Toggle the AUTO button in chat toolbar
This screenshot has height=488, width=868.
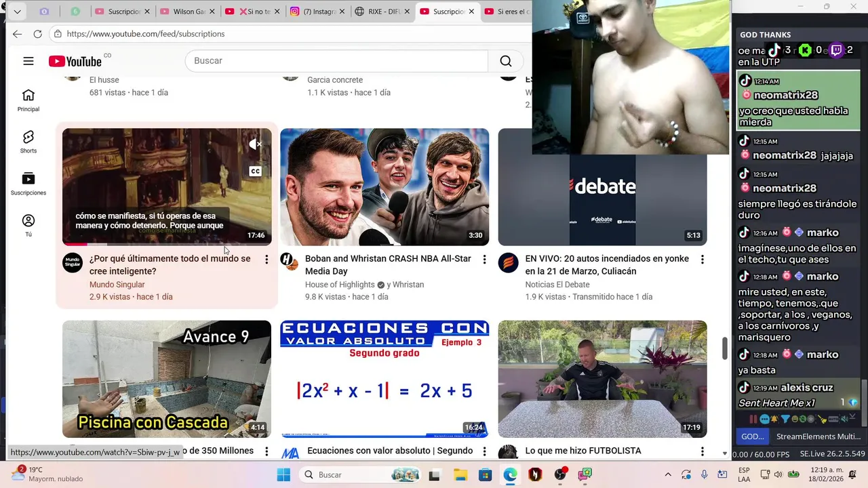click(833, 419)
